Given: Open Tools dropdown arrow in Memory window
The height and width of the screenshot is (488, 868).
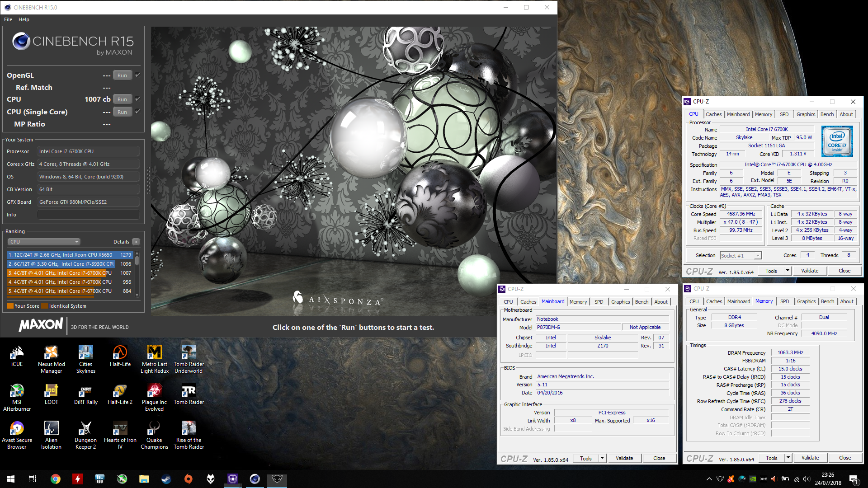Looking at the screenshot, I should tap(788, 458).
